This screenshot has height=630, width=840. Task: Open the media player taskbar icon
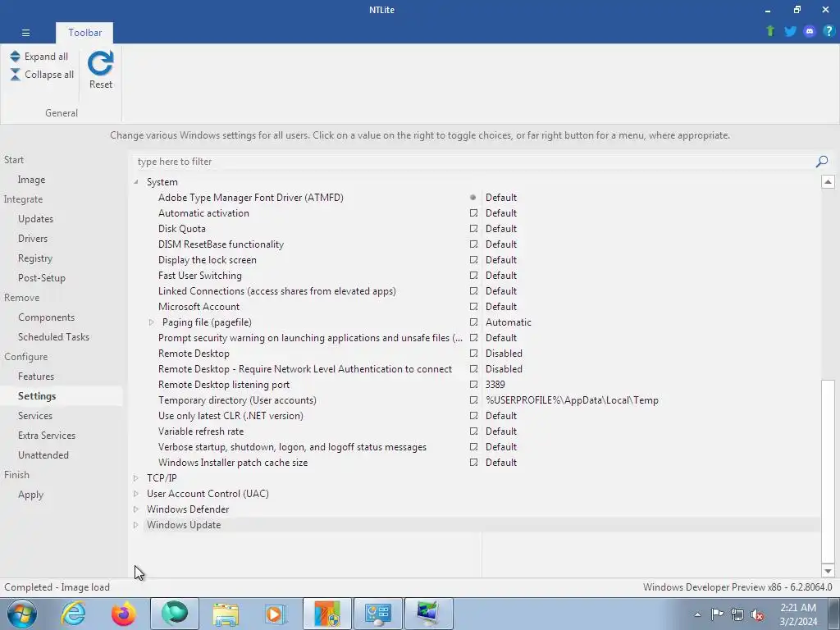pyautogui.click(x=276, y=614)
